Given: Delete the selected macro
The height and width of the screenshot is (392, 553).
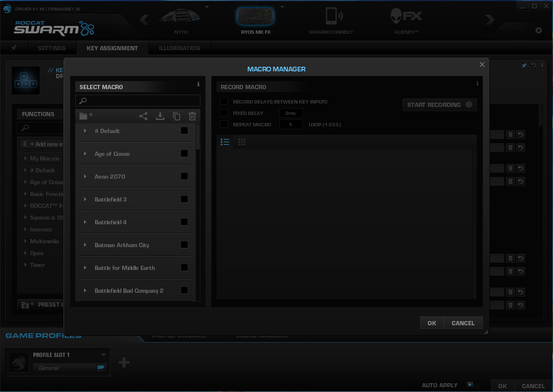Looking at the screenshot, I should 192,116.
